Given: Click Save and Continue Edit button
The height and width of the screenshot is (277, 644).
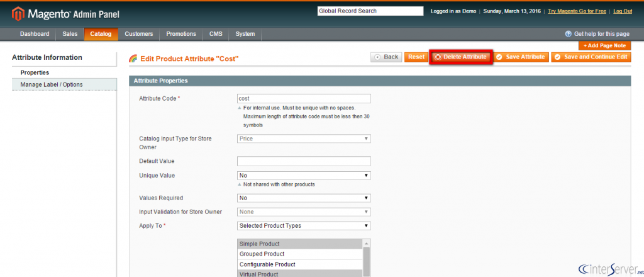Looking at the screenshot, I should coord(591,57).
